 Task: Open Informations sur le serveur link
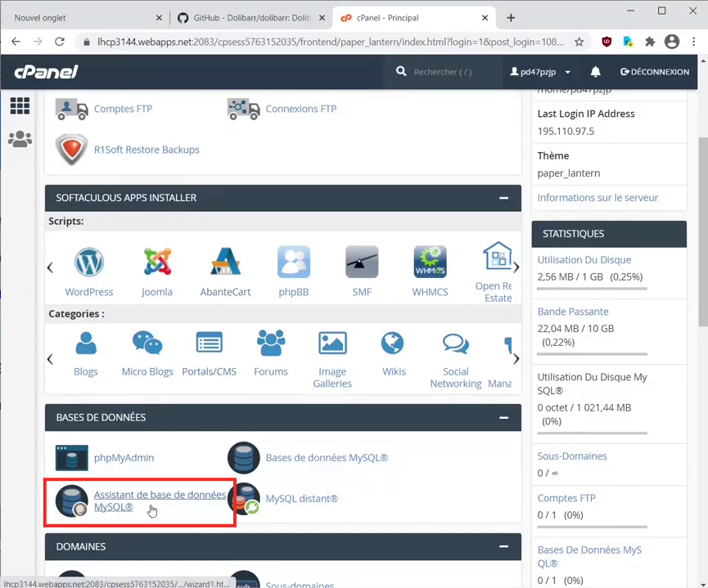[598, 197]
